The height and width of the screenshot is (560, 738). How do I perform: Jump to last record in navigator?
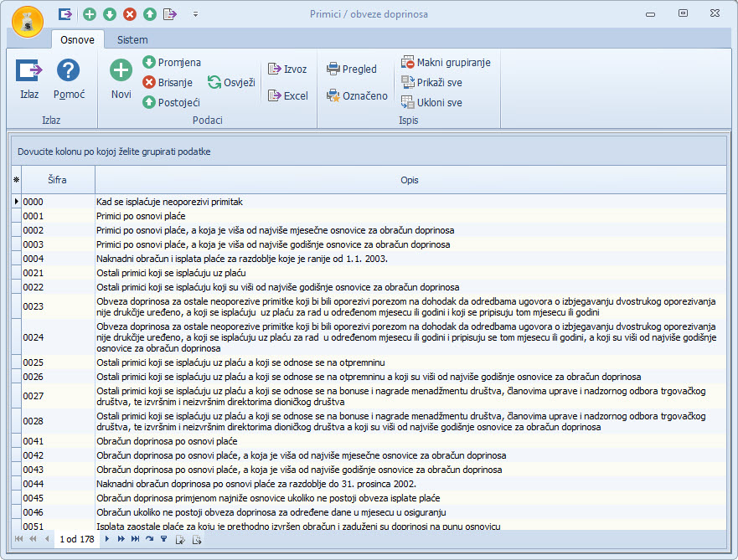click(135, 540)
